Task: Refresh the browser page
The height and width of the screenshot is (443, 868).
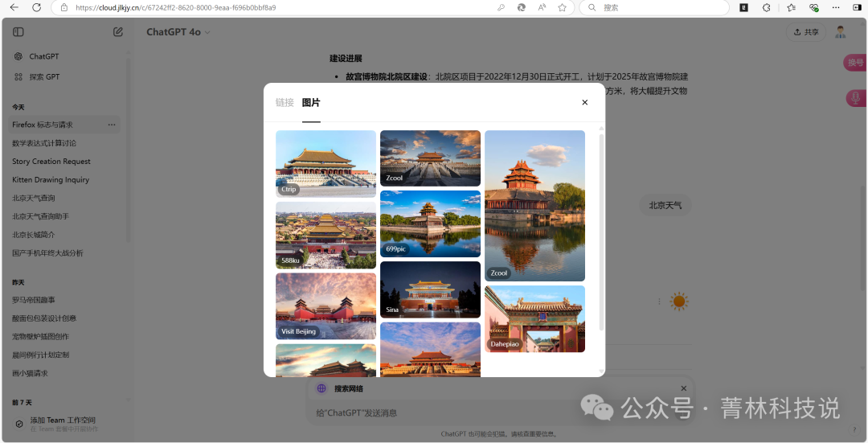Action: coord(36,7)
